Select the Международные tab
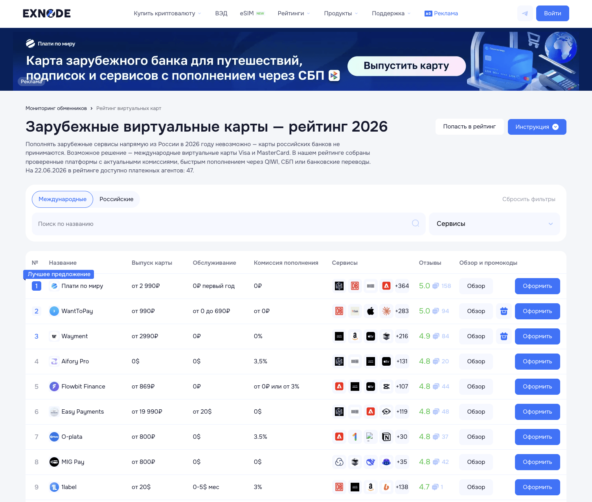The image size is (592, 502). [62, 199]
